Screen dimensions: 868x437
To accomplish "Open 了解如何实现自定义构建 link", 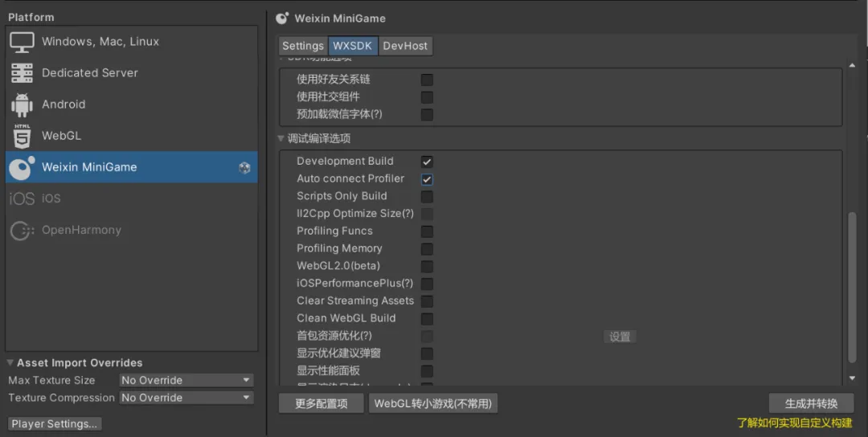I will click(x=794, y=423).
